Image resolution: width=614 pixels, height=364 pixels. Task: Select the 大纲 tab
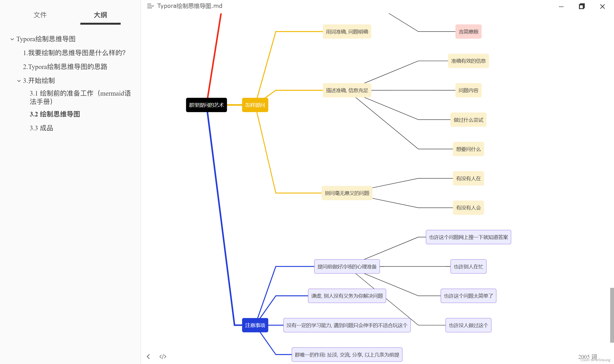[x=100, y=15]
